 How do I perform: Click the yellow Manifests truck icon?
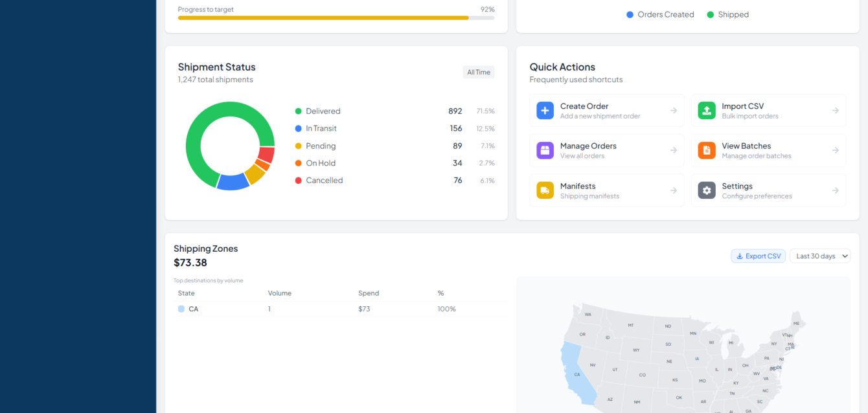click(x=545, y=190)
